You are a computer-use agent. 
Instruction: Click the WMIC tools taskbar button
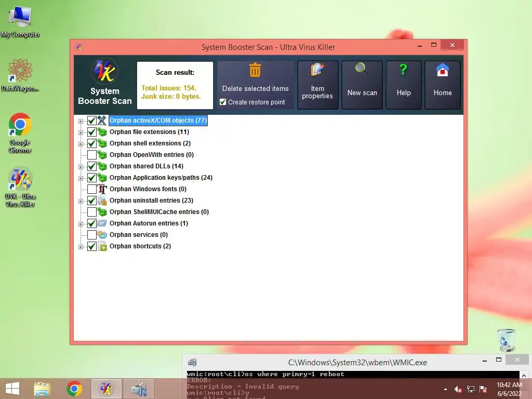coord(139,389)
